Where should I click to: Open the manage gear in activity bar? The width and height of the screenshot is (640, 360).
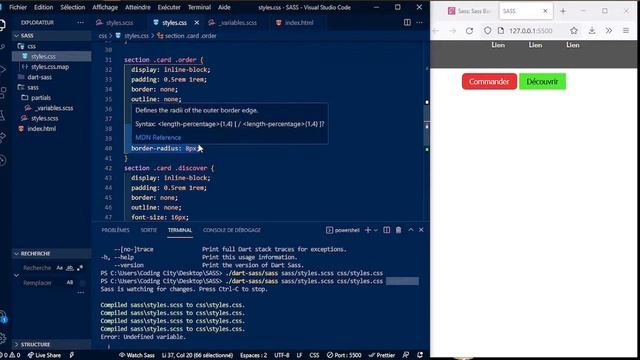click(x=3, y=338)
